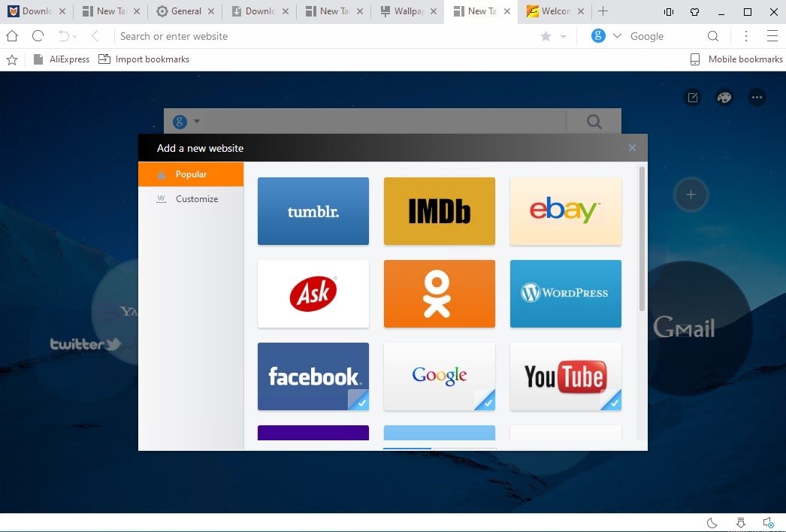The image size is (786, 532).
Task: Reload the page with the refresh icon
Action: coord(38,36)
